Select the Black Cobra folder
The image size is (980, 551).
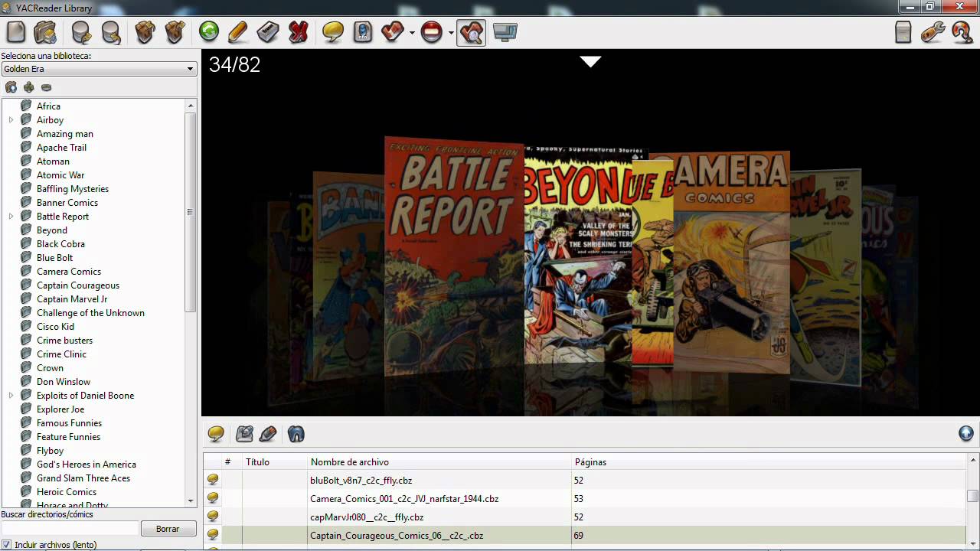point(60,244)
